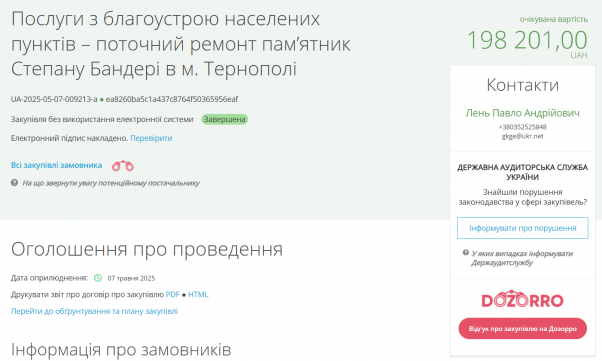Click Закупівля без використання електронної системи text
The width and height of the screenshot is (602, 361).
102,119
